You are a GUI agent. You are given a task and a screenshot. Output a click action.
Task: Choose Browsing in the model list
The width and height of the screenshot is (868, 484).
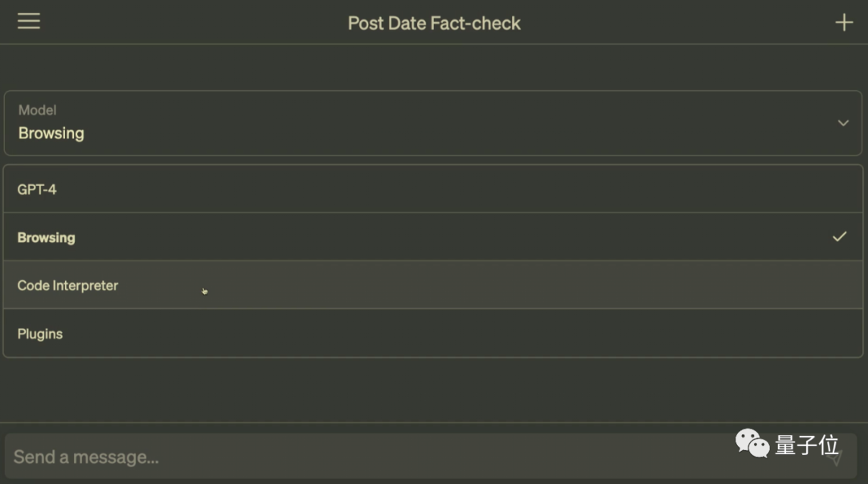(x=433, y=237)
